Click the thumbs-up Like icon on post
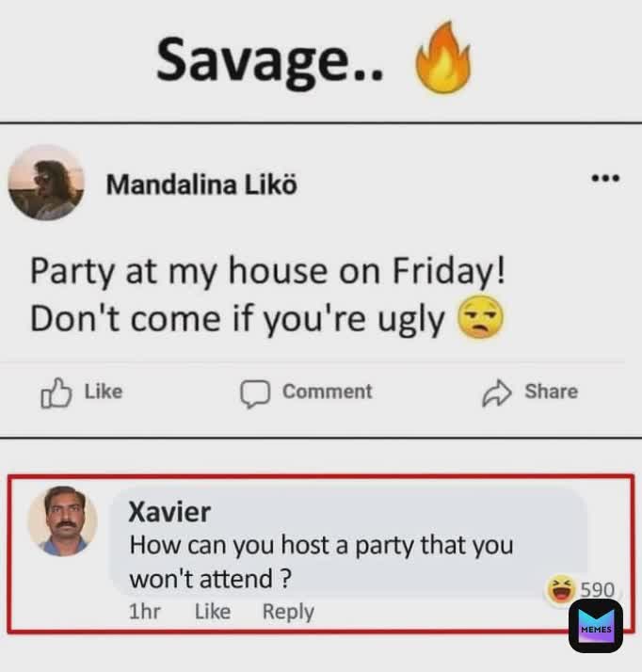 point(56,392)
